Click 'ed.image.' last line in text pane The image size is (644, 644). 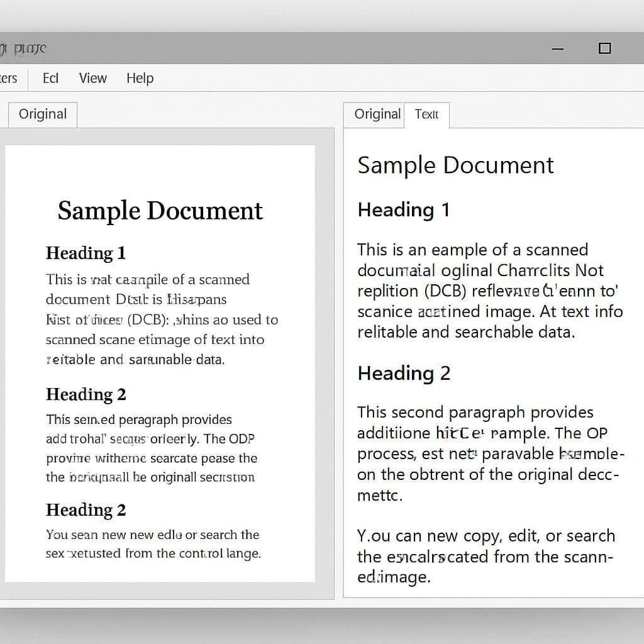(x=394, y=577)
